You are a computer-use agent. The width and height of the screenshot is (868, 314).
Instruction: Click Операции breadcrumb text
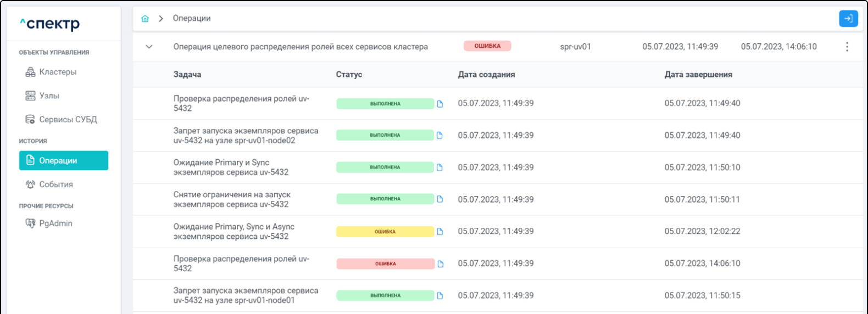[191, 19]
